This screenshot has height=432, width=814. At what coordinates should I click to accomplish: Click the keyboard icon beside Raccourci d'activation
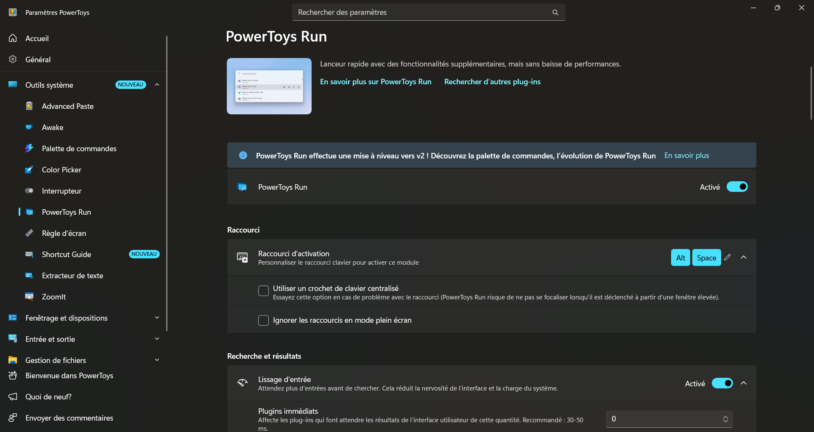242,258
